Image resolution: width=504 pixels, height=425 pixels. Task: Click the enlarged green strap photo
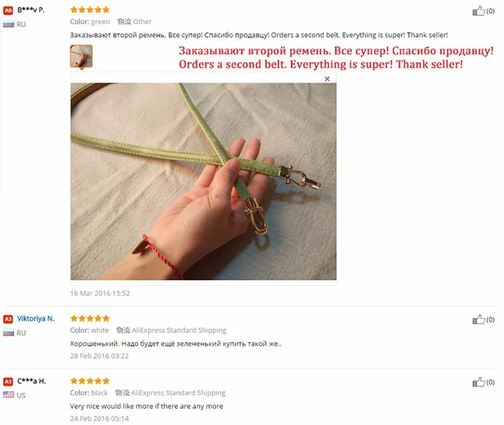[x=204, y=181]
